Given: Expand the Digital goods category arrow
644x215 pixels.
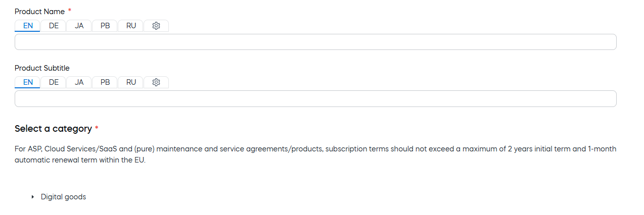Looking at the screenshot, I should [x=33, y=197].
